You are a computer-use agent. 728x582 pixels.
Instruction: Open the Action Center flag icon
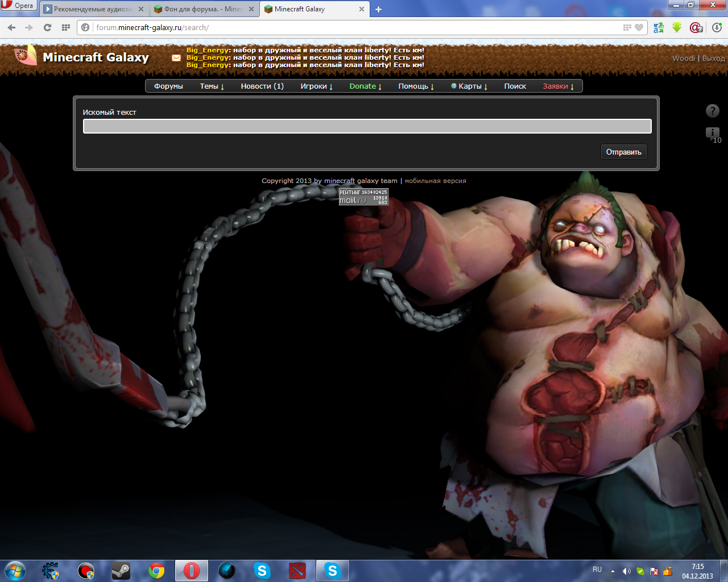tap(654, 571)
